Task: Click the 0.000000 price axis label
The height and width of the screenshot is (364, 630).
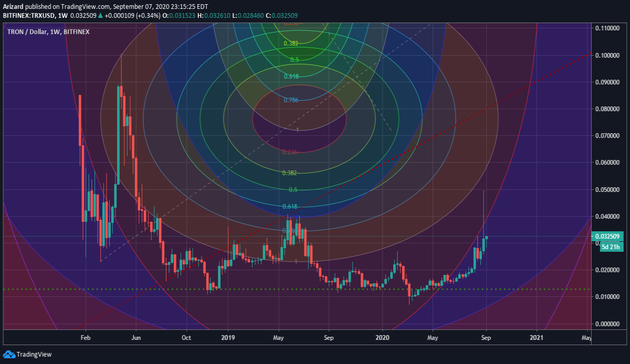Action: point(608,324)
